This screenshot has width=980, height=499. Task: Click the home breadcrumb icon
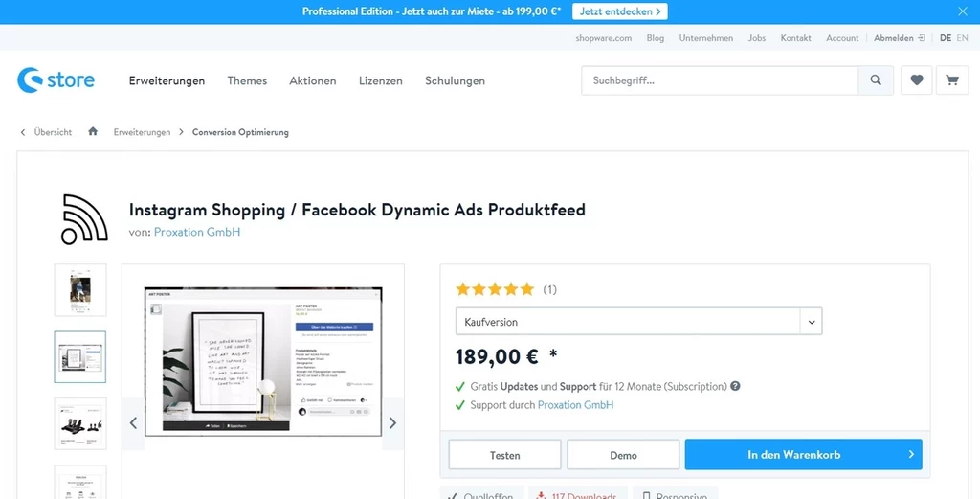tap(93, 131)
